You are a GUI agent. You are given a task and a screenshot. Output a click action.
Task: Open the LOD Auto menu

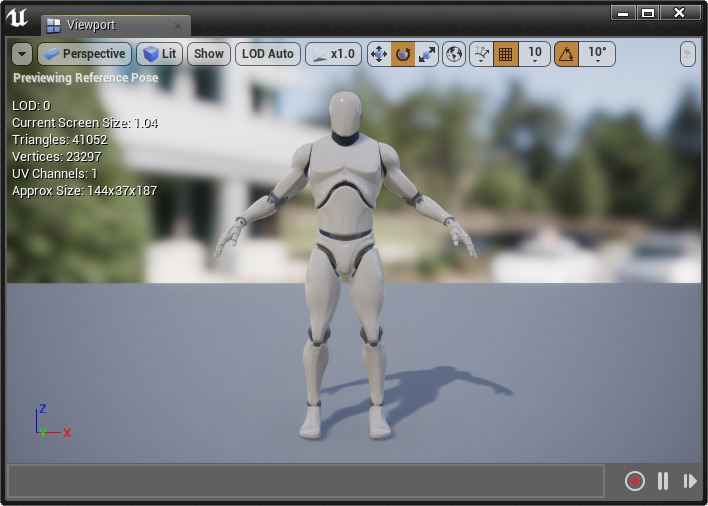pos(268,54)
